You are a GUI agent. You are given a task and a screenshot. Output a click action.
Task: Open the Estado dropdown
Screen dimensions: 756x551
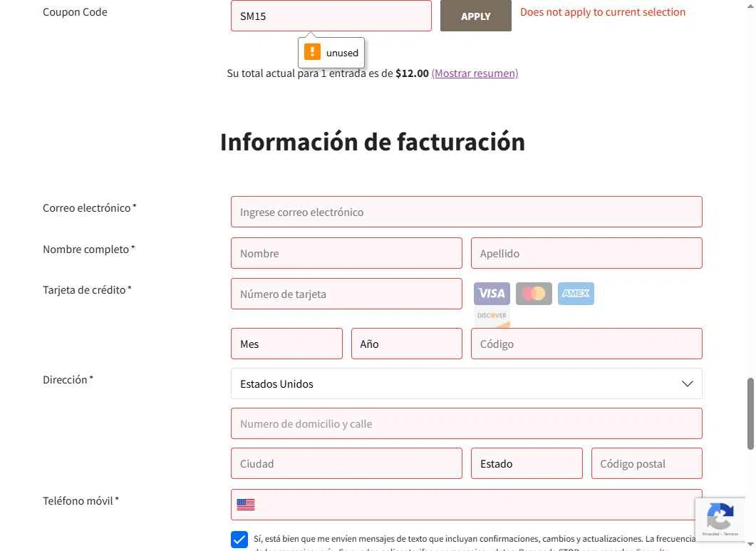[527, 463]
